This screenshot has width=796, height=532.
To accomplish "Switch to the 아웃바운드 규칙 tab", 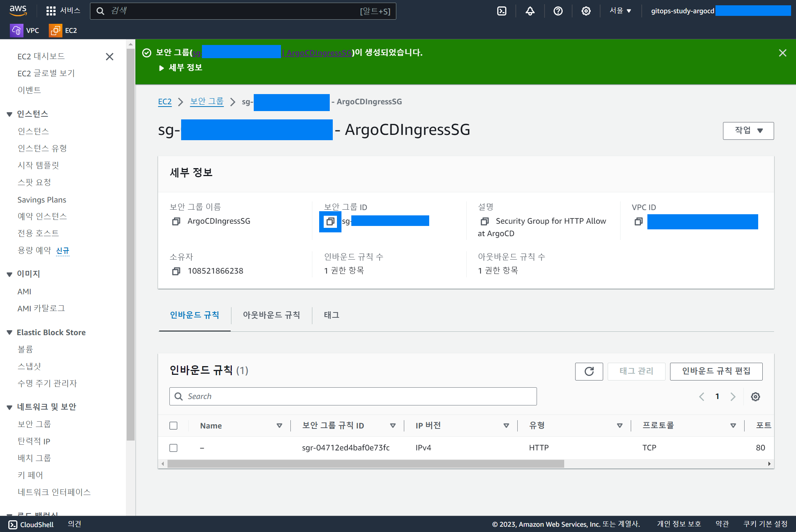I will (271, 315).
